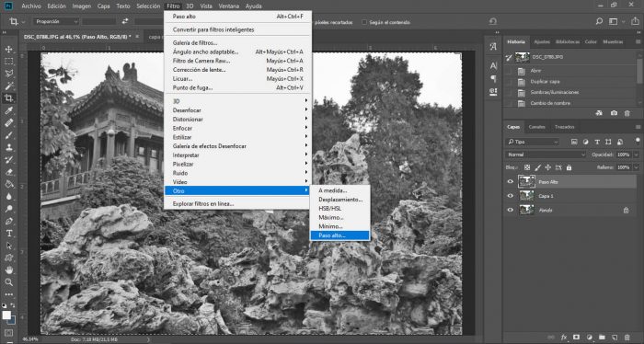Image resolution: width=644 pixels, height=344 pixels.
Task: Select the Rectangular Marquee tool
Action: (8, 62)
